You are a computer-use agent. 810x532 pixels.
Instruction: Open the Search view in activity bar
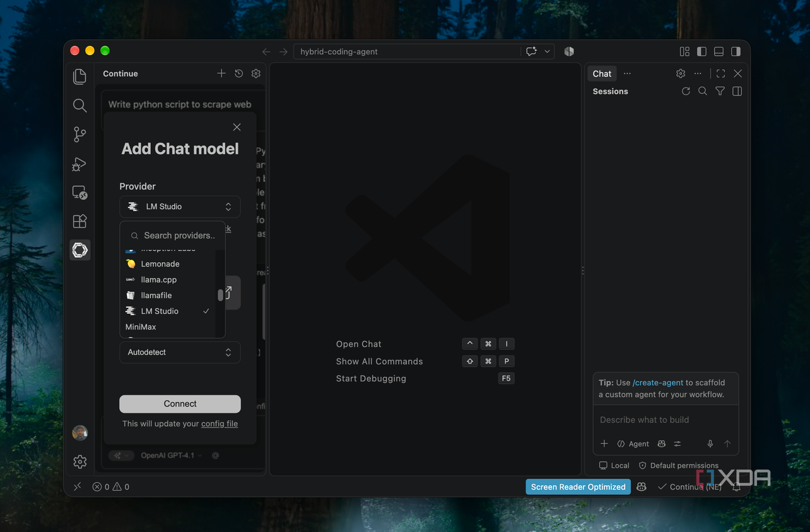pos(79,105)
